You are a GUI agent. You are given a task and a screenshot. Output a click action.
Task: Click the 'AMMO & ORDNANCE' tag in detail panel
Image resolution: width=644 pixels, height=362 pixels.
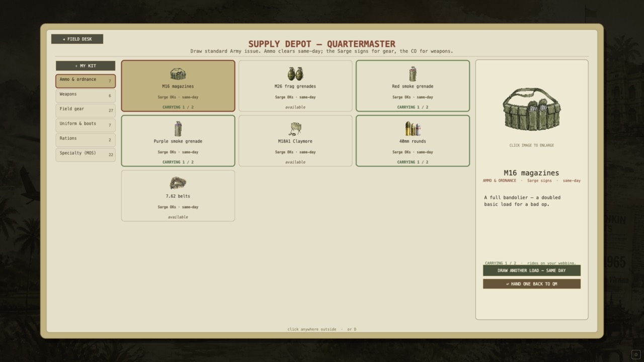[x=499, y=180]
